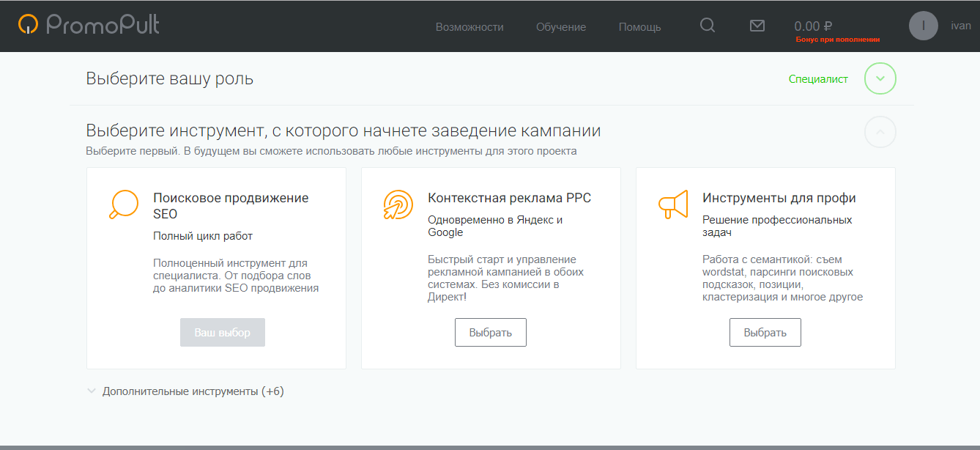This screenshot has height=450, width=980.
Task: Collapse the tool selection section
Action: (880, 132)
